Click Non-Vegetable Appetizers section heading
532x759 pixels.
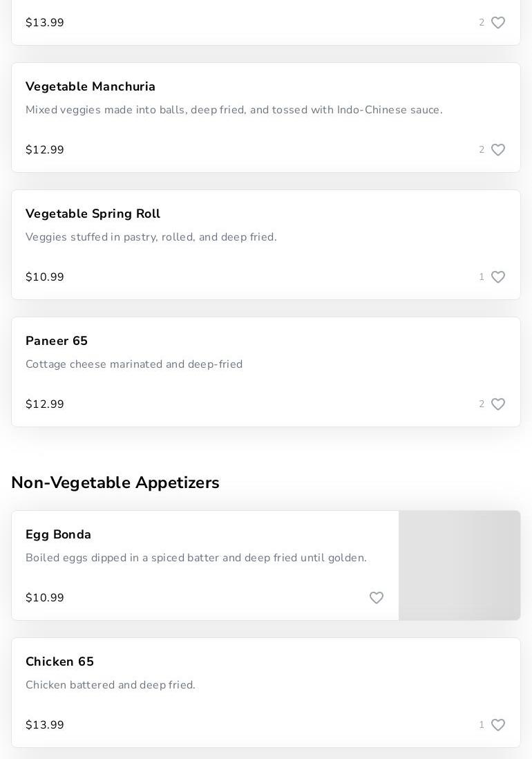click(115, 482)
